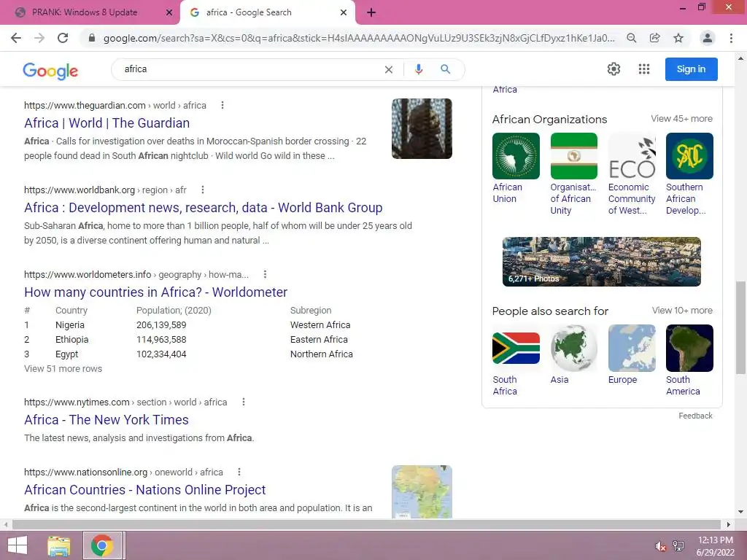This screenshot has width=747, height=560.
Task: Open Organisation of African Unity card
Action: click(573, 174)
